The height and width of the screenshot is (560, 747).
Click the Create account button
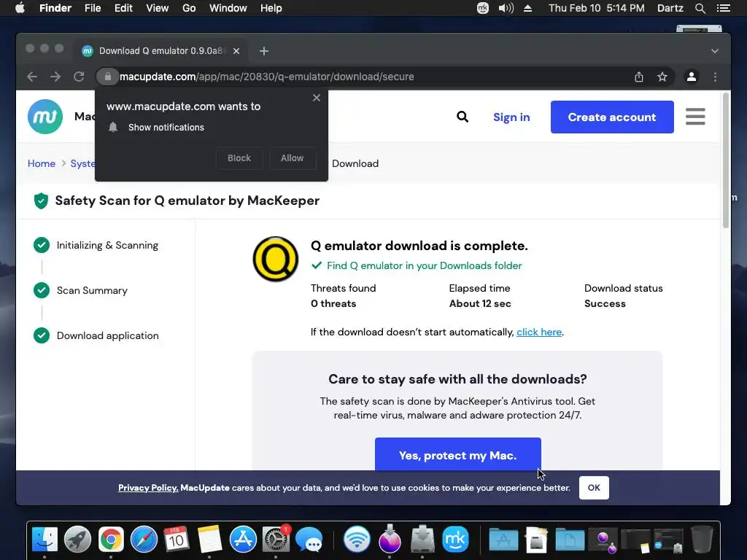612,117
